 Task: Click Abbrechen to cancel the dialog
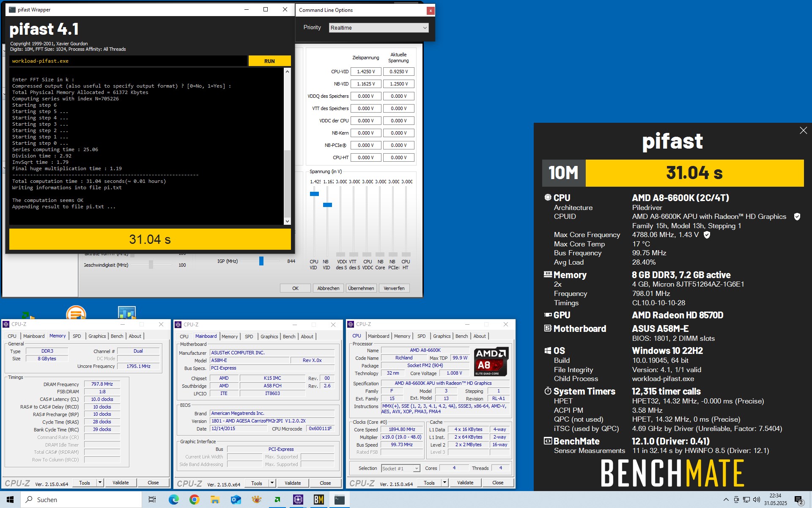(328, 288)
